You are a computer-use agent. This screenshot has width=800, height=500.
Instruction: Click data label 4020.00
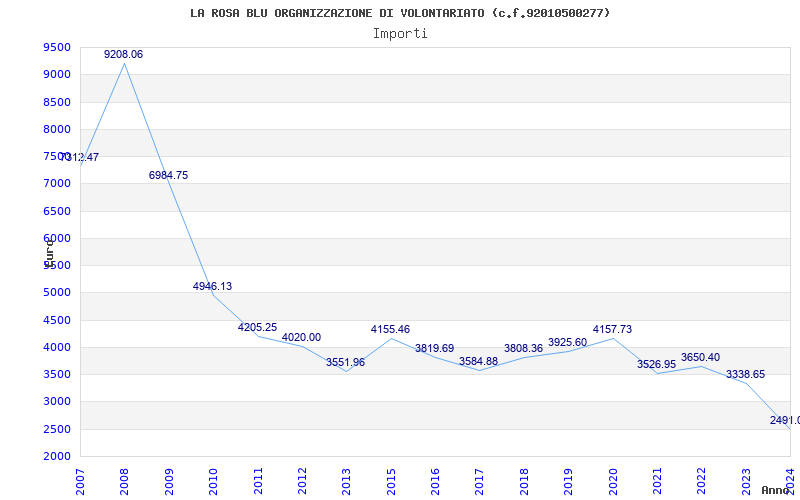click(302, 337)
